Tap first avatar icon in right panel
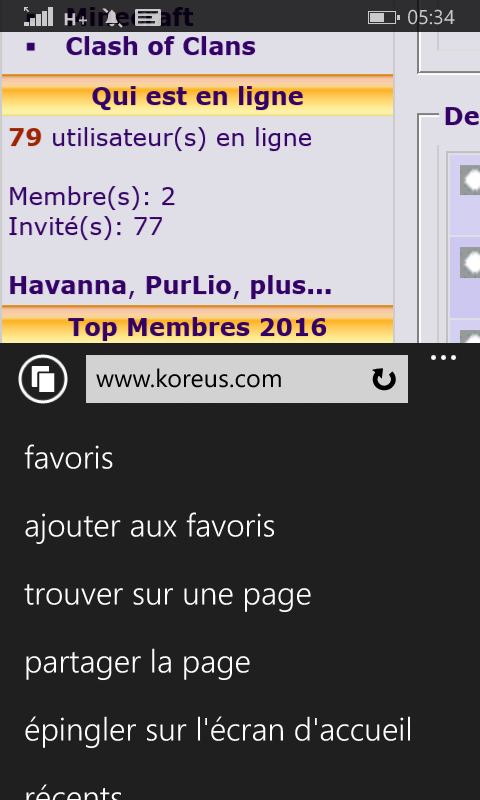The height and width of the screenshot is (800, 480). (470, 180)
